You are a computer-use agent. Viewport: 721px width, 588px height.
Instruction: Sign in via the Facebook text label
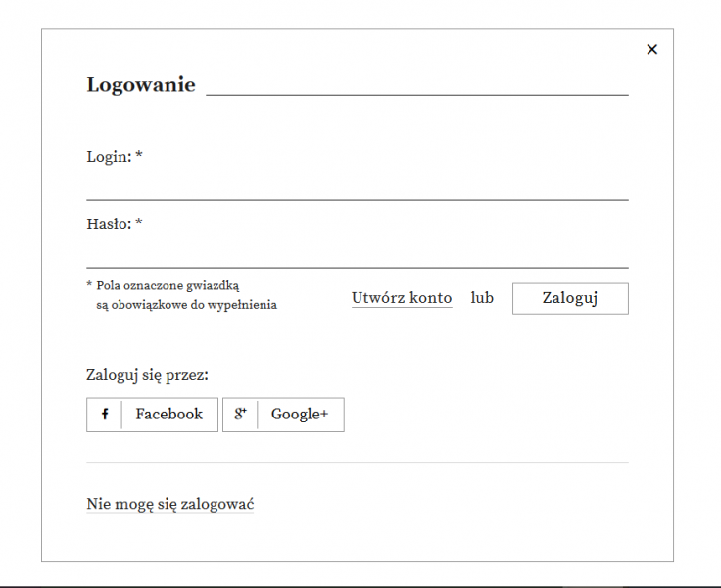click(169, 415)
